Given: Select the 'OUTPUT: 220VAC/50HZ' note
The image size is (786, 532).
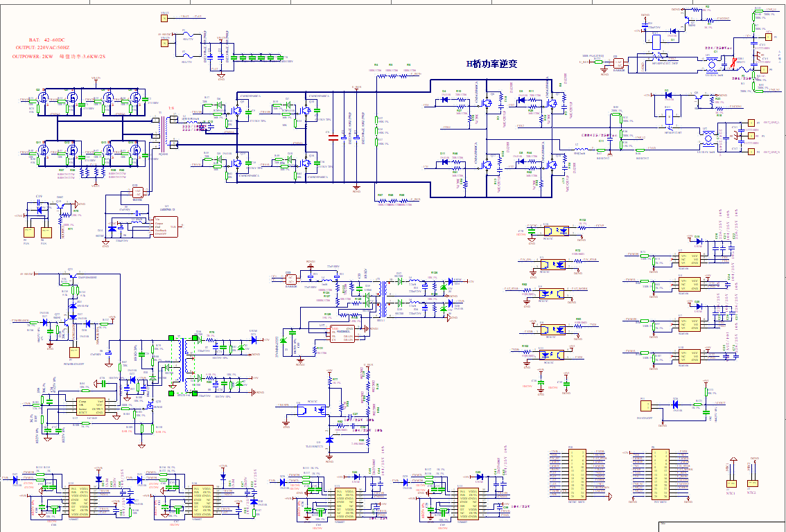Looking at the screenshot, I should [42, 47].
